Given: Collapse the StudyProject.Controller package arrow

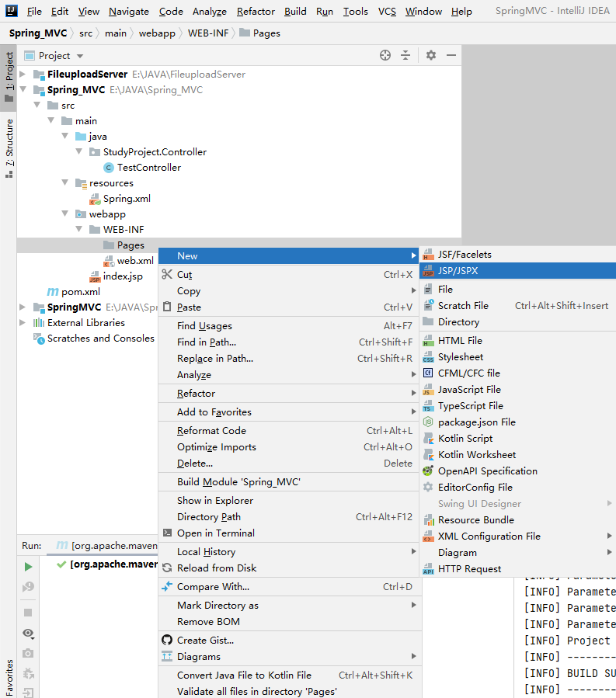Looking at the screenshot, I should (x=78, y=151).
